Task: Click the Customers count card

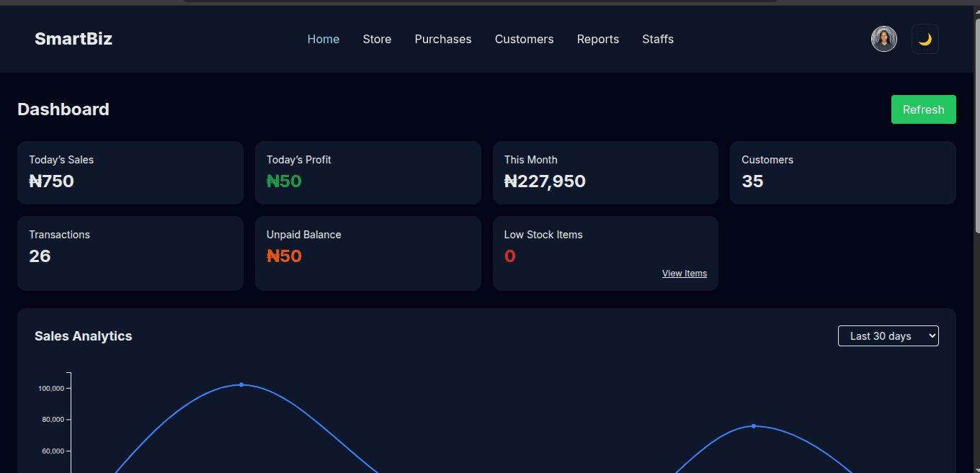Action: 842,173
